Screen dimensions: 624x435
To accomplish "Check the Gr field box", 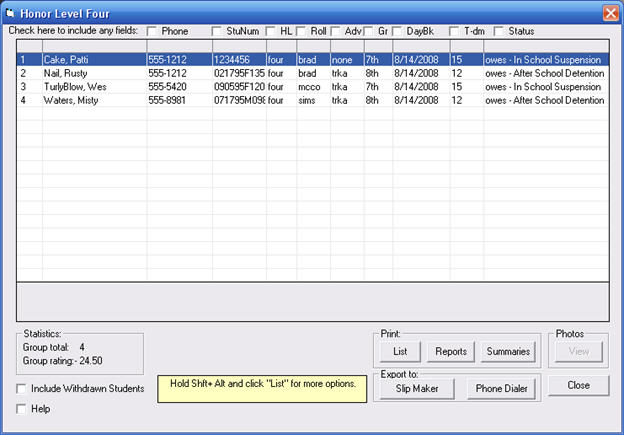I will pyautogui.click(x=369, y=31).
